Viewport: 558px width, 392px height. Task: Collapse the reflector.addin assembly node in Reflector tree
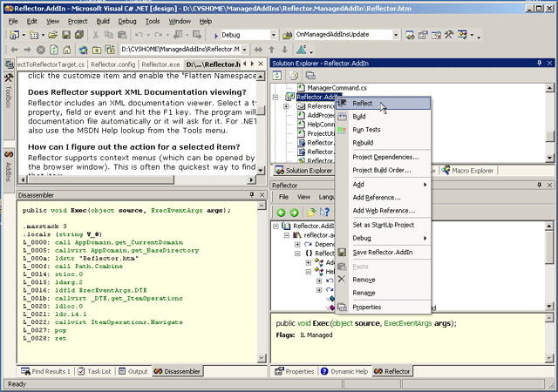tap(287, 235)
